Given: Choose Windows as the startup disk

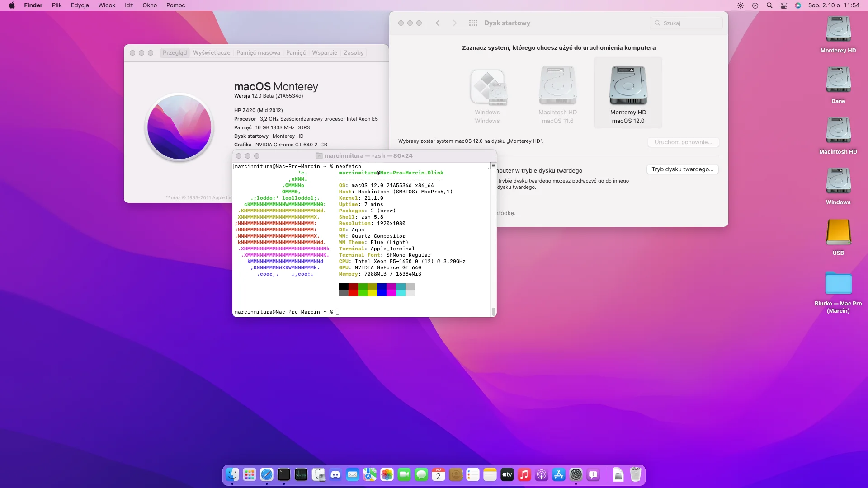Looking at the screenshot, I should pyautogui.click(x=487, y=95).
